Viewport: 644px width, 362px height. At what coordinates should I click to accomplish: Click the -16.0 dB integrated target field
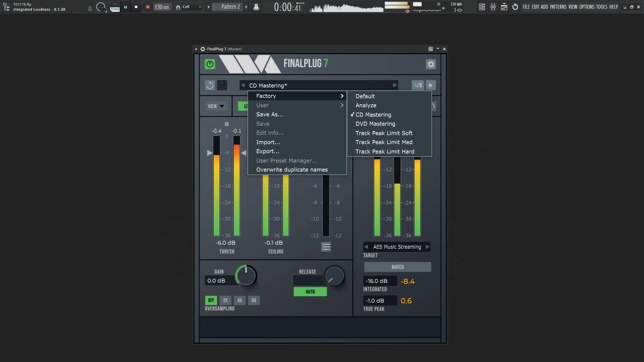coord(380,281)
